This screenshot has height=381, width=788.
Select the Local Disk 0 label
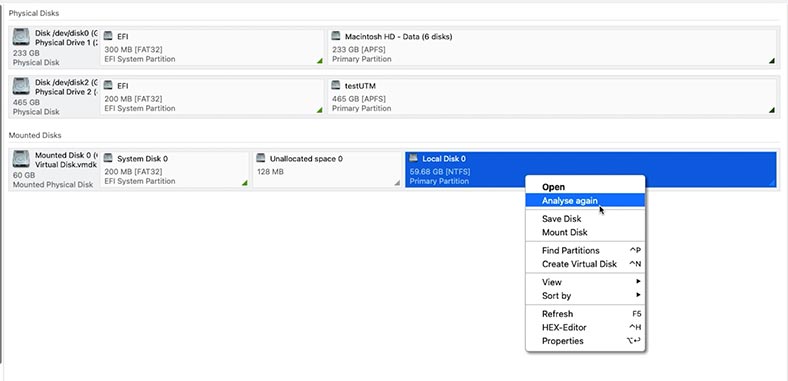coord(444,159)
